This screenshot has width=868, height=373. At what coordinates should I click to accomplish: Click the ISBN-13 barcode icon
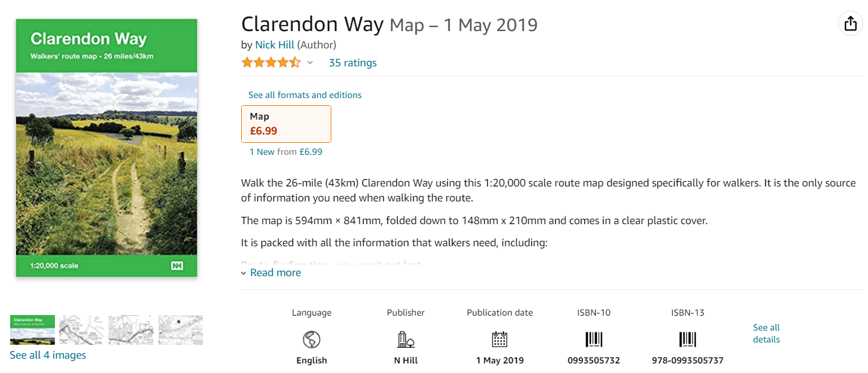[688, 340]
